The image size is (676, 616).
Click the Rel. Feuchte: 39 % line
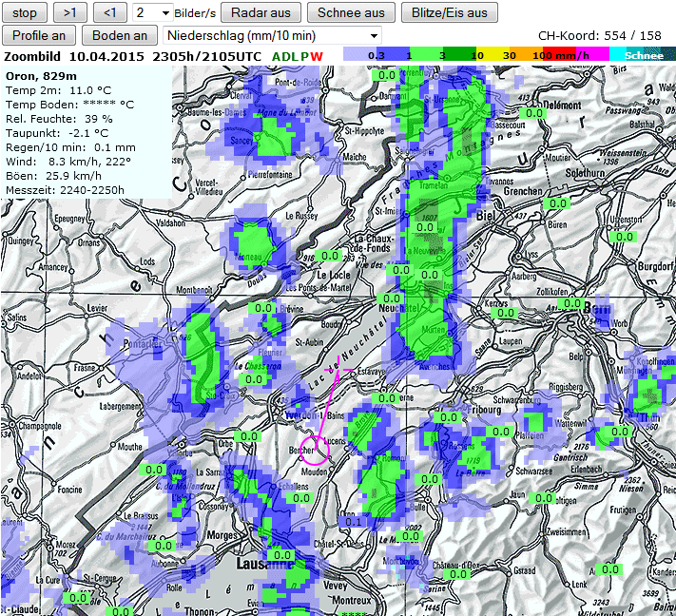click(59, 119)
